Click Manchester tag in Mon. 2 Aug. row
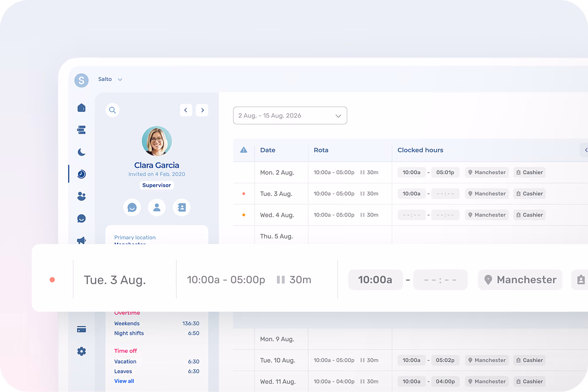Screen dimensions: 588x392 (487, 172)
